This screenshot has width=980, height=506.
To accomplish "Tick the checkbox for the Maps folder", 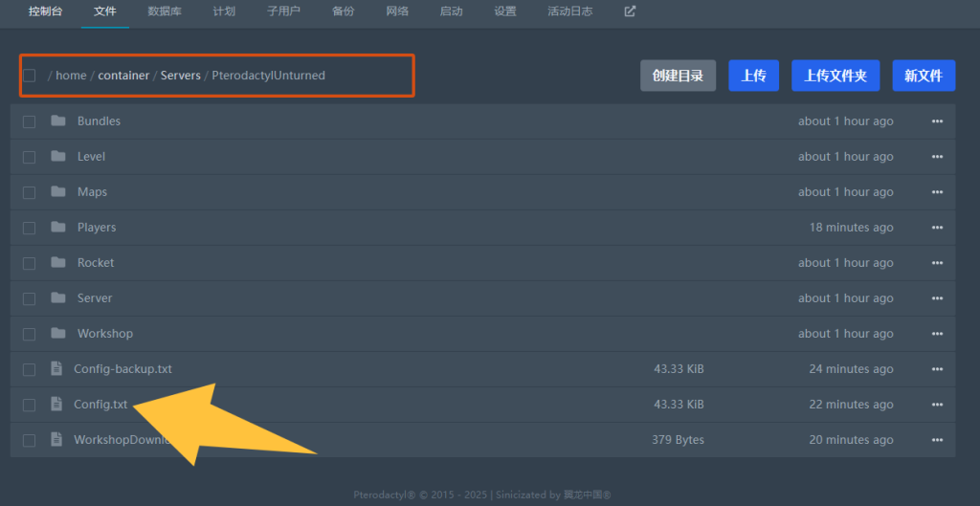I will [29, 192].
